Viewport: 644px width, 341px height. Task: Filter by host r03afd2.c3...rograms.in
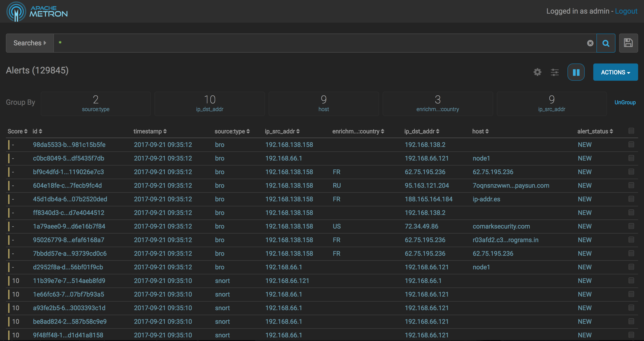pos(505,240)
